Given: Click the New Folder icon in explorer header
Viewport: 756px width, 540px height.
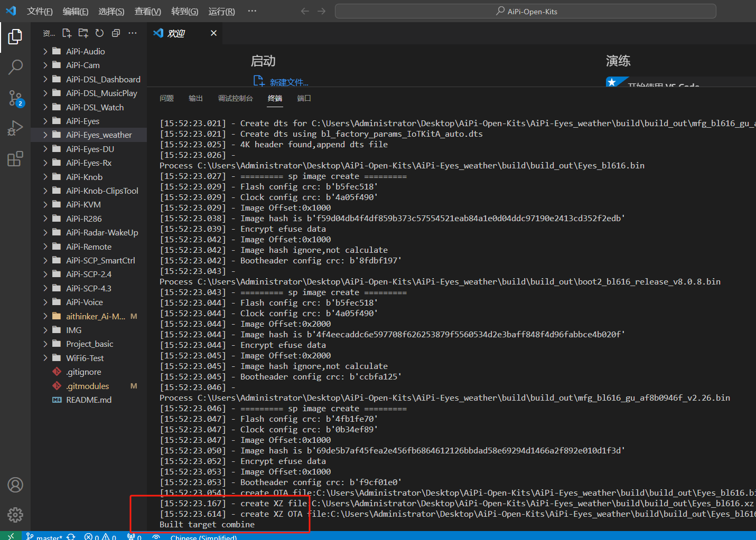Looking at the screenshot, I should tap(83, 33).
